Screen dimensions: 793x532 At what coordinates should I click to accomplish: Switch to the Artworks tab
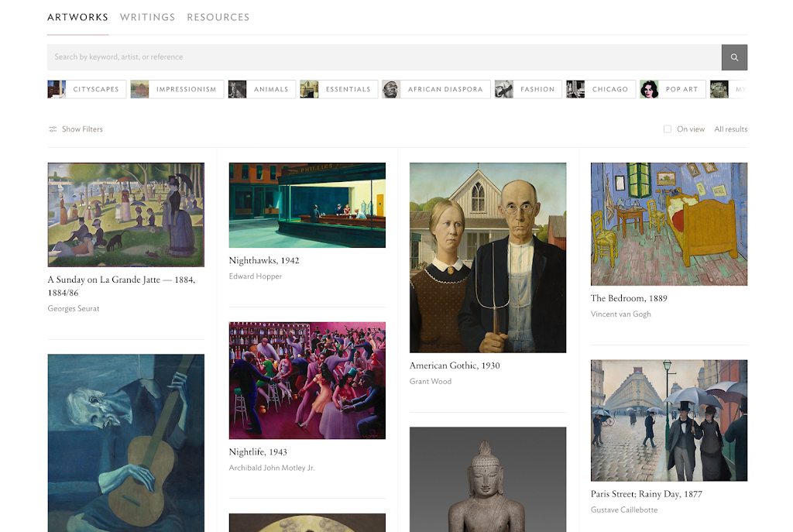[x=78, y=17]
